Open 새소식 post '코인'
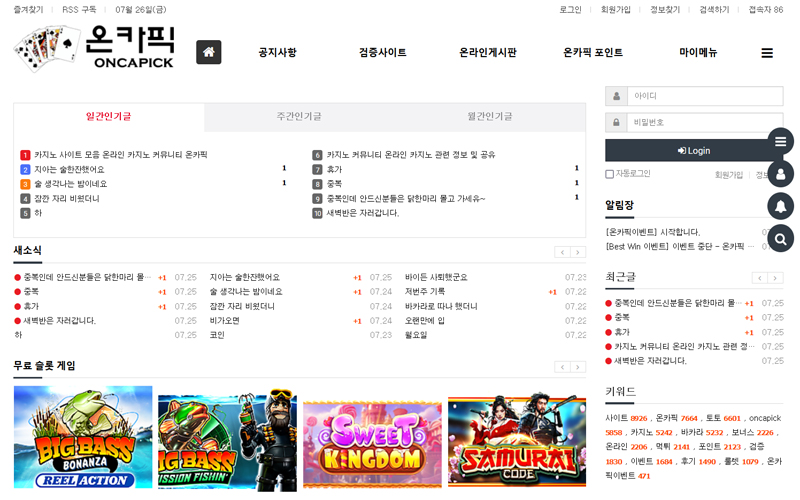 coord(217,335)
